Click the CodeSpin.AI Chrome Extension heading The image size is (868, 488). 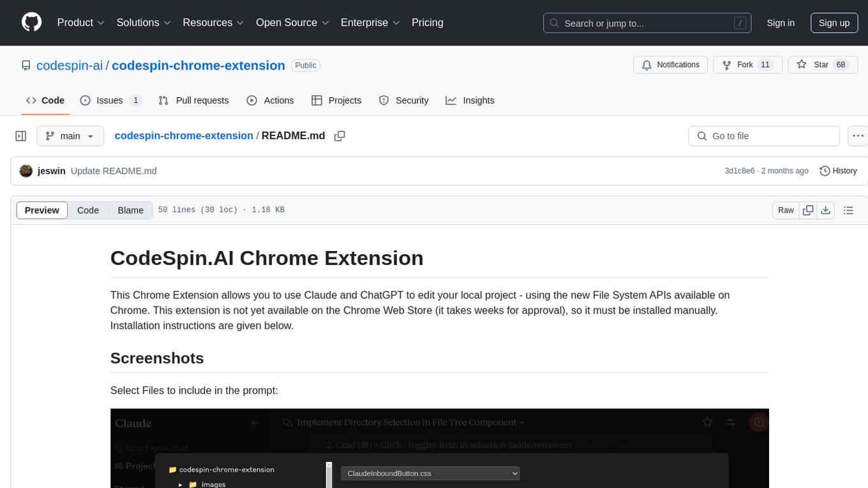[267, 258]
